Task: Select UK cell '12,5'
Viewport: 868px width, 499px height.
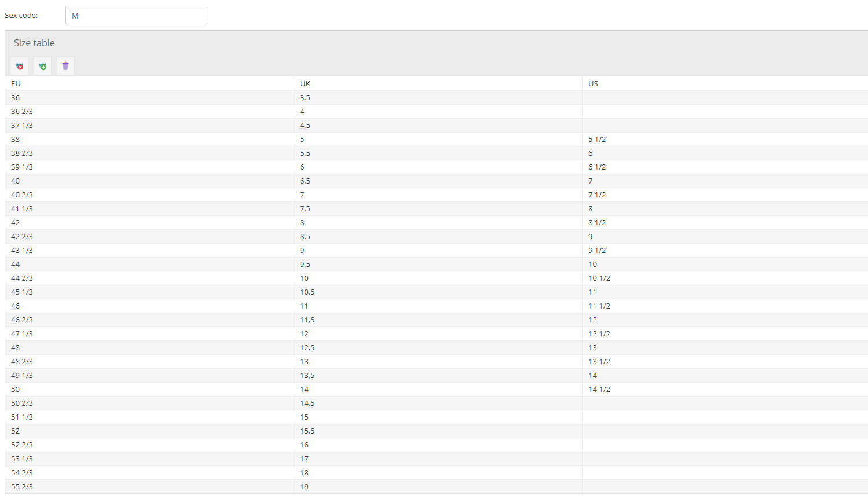Action: [438, 347]
